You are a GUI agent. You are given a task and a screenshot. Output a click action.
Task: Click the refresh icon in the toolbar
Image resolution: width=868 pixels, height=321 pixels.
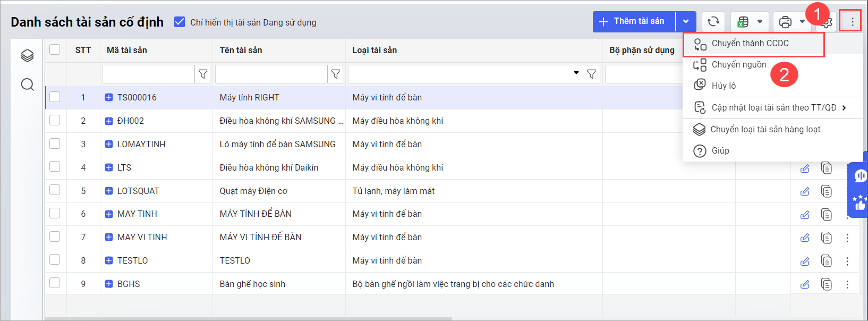713,22
